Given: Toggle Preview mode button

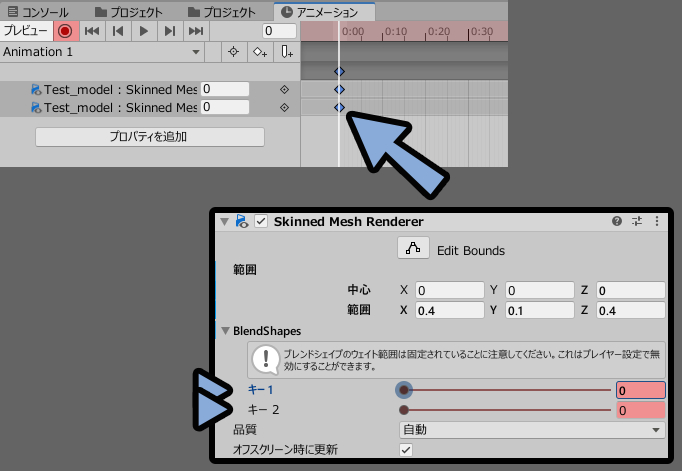Looking at the screenshot, I should (26, 31).
